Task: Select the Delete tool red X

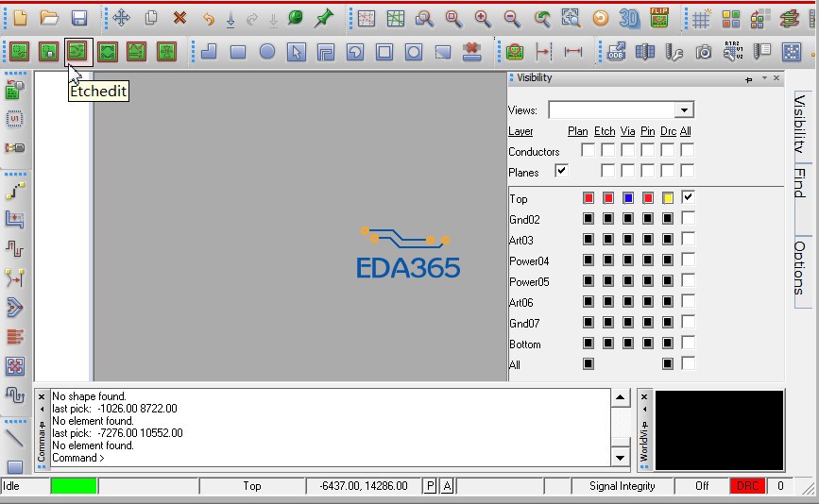Action: [x=179, y=18]
